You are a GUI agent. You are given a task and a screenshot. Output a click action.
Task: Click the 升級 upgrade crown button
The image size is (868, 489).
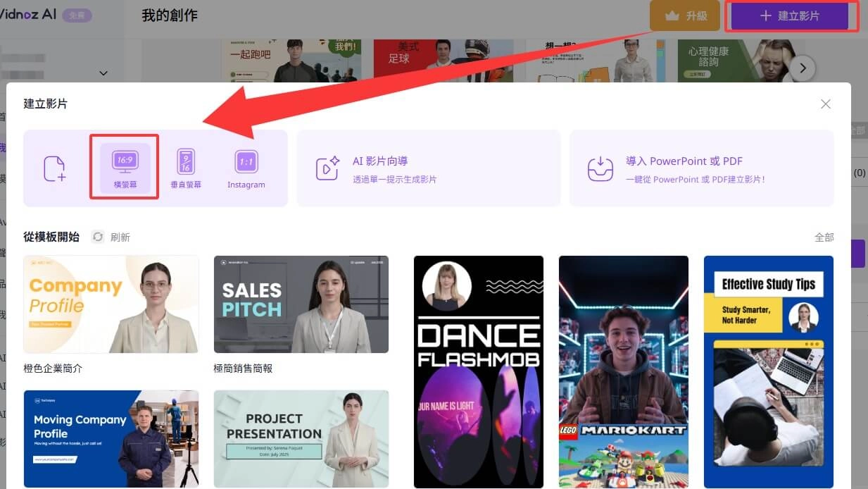(x=685, y=16)
